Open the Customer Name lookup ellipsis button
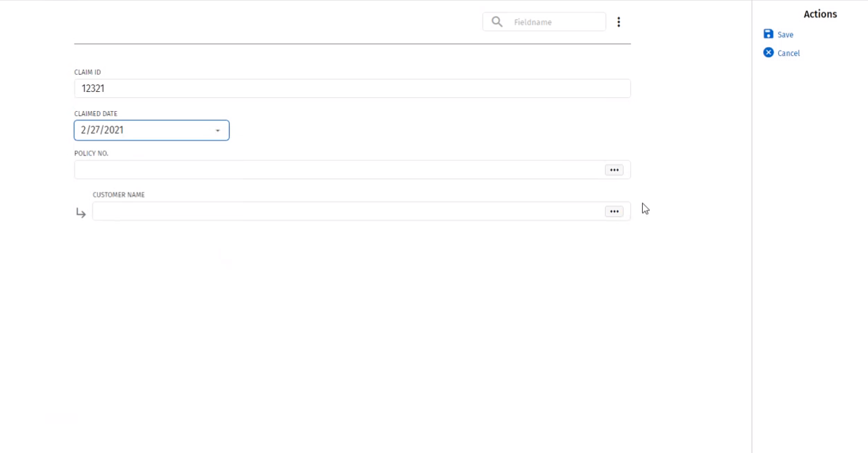 pos(614,211)
